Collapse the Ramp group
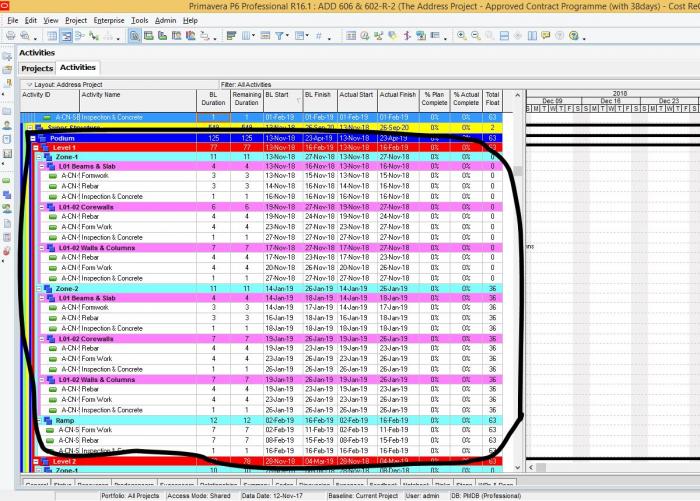700x501 pixels. point(39,421)
